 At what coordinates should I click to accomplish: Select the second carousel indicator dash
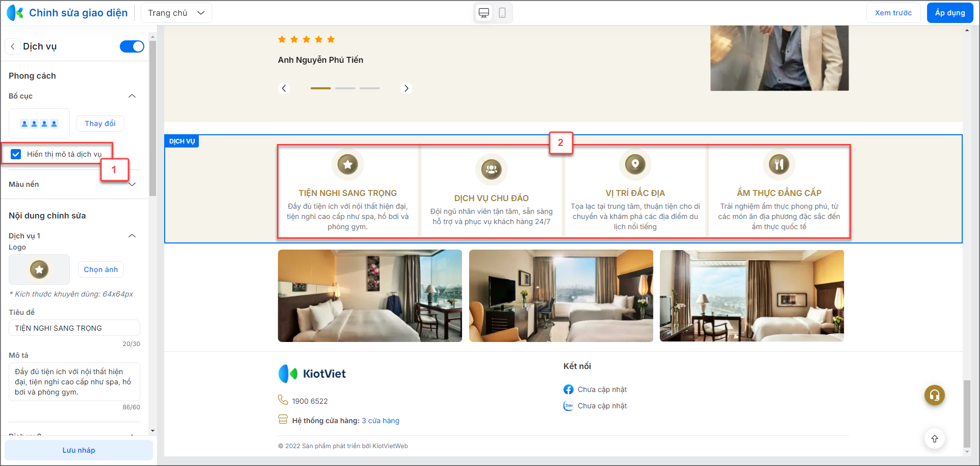(345, 88)
